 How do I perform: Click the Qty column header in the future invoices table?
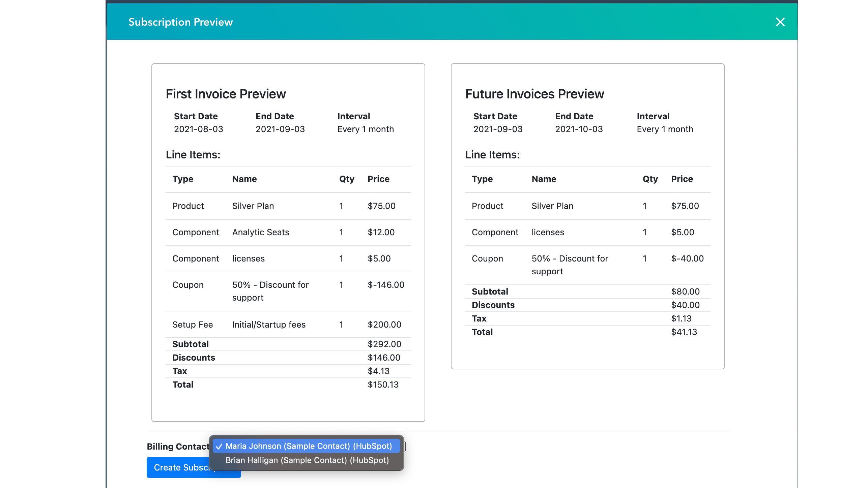pyautogui.click(x=650, y=179)
